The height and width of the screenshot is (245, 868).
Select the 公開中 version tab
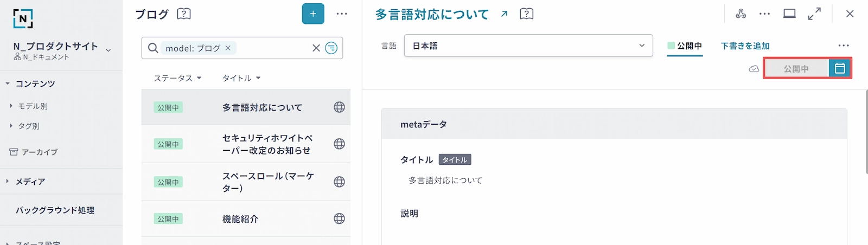tap(685, 46)
